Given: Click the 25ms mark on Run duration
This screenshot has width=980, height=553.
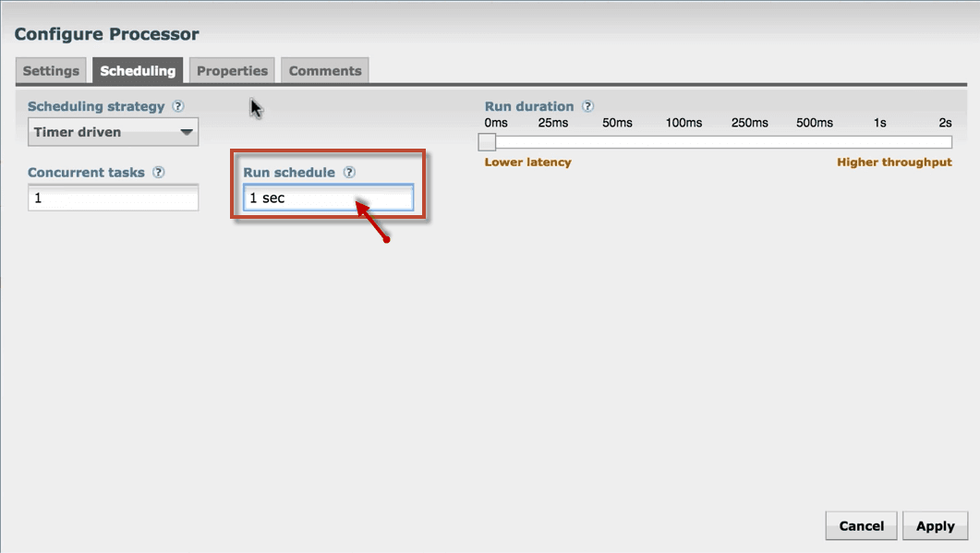Looking at the screenshot, I should (552, 124).
